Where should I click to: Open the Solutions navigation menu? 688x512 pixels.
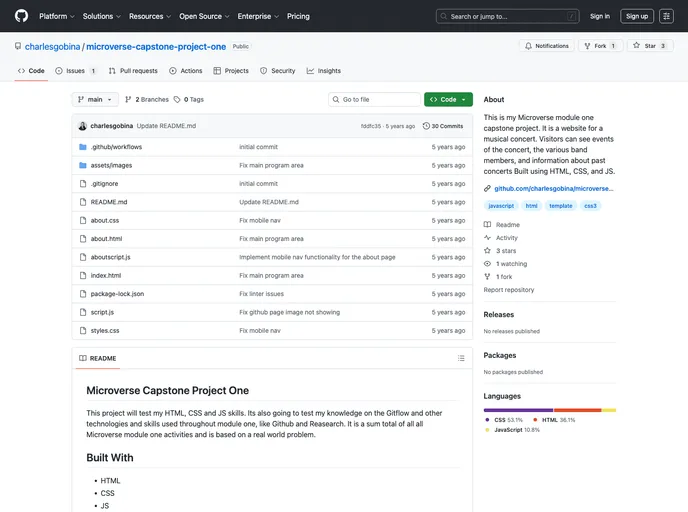coord(101,16)
